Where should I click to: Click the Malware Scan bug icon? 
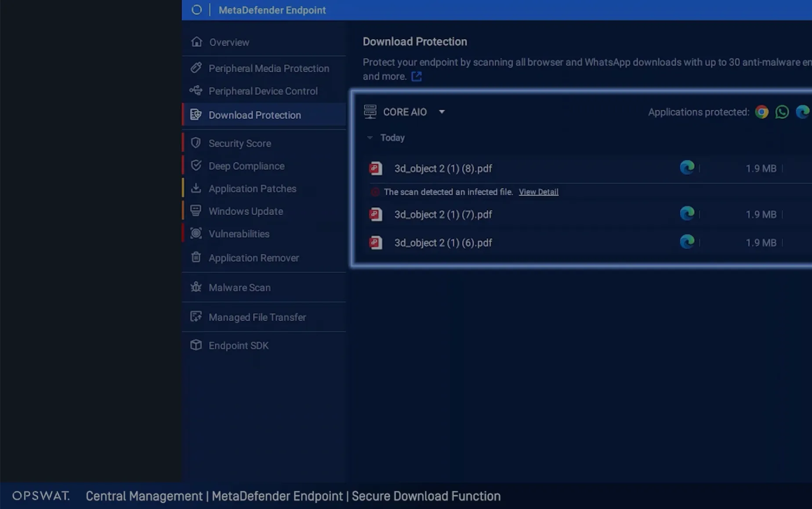[196, 287]
